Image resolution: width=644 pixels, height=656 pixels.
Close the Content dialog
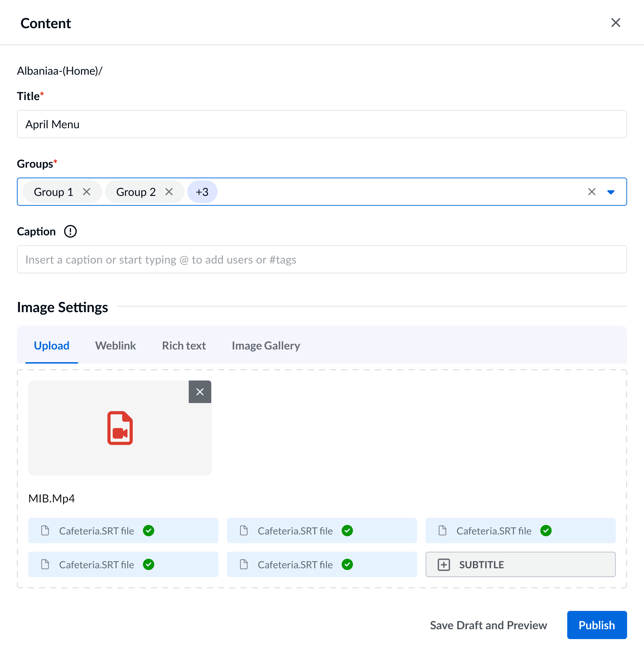[x=615, y=23]
